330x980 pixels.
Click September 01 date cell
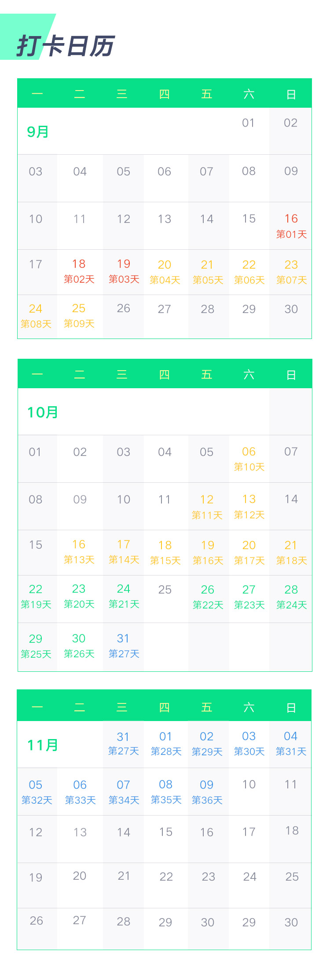point(249,123)
